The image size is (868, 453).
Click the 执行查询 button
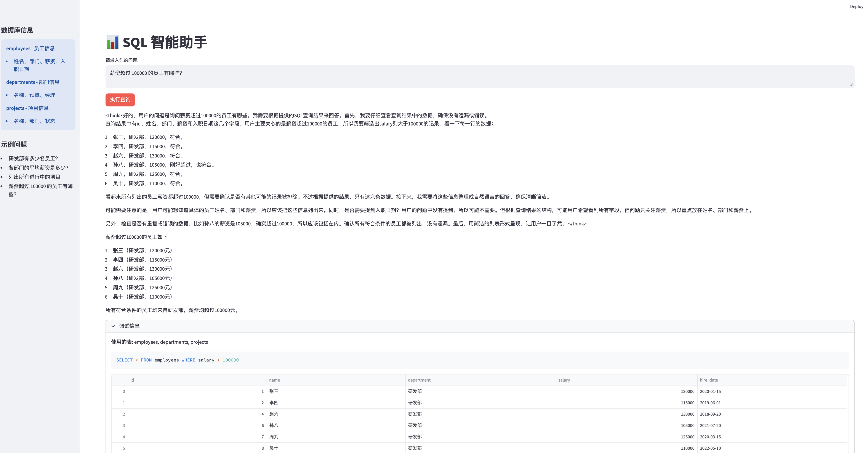(120, 100)
